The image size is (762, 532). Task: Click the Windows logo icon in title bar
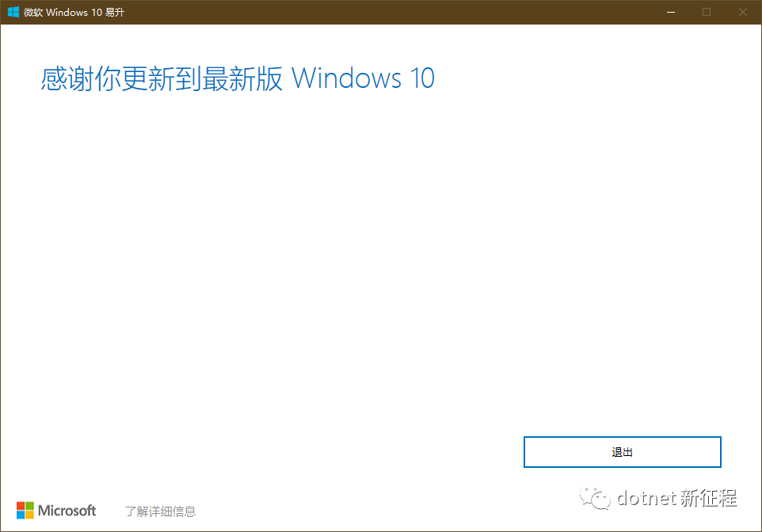click(x=13, y=12)
